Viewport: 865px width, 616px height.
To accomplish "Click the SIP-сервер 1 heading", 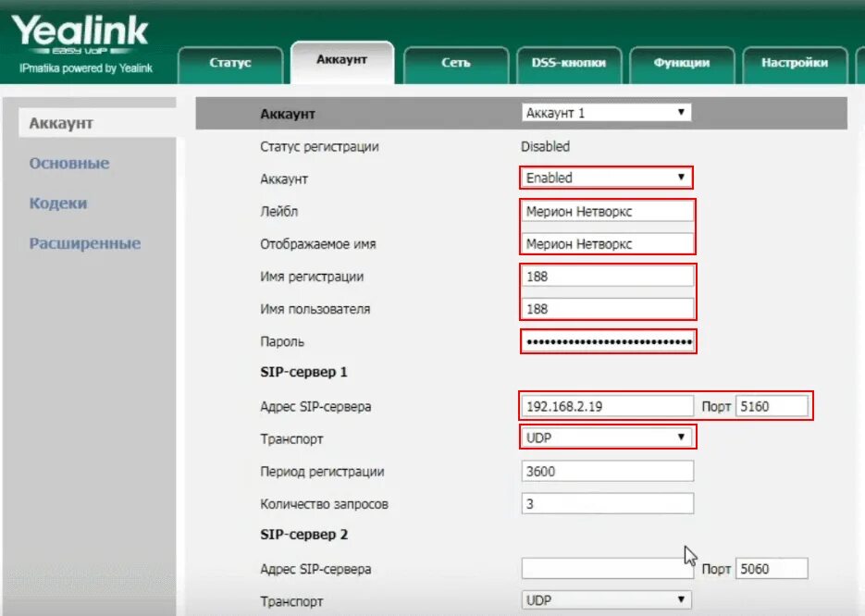I will click(303, 372).
